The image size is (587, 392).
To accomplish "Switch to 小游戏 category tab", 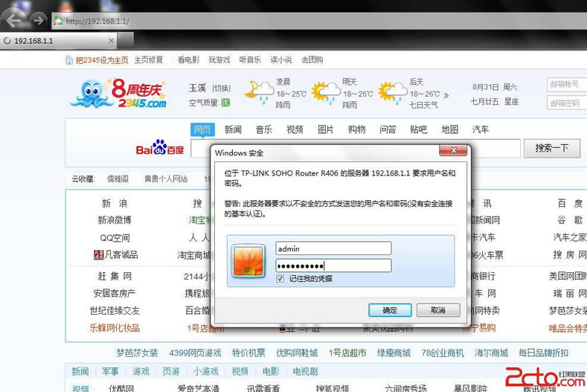I will pyautogui.click(x=205, y=371).
